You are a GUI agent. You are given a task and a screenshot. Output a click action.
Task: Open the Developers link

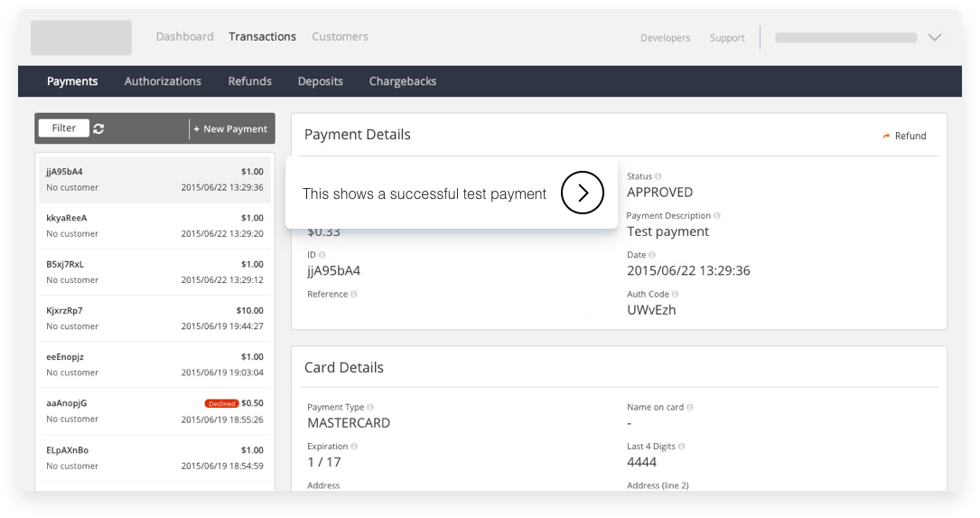[665, 38]
